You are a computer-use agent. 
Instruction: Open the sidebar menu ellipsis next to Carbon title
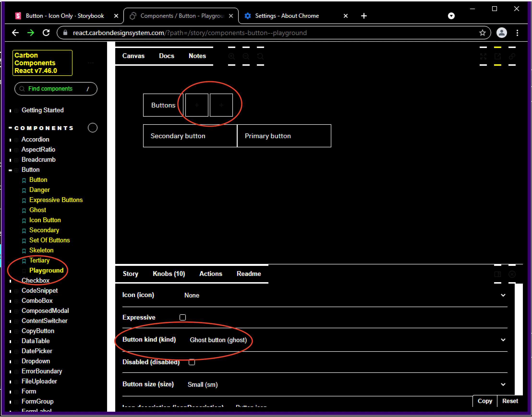(91, 63)
